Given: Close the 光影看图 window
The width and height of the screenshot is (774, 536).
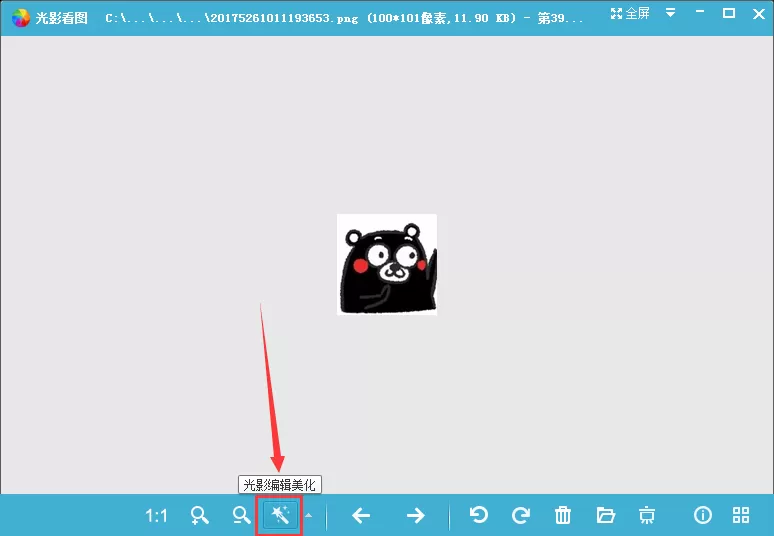Looking at the screenshot, I should point(759,13).
